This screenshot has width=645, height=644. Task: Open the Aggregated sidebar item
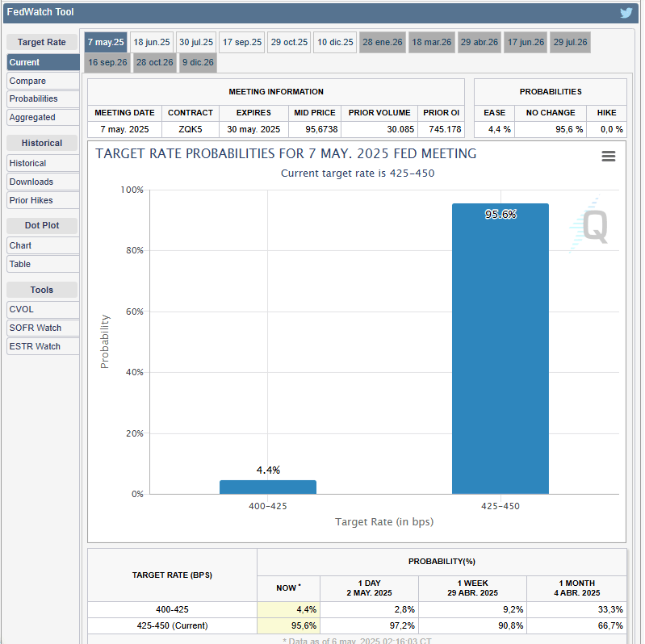pyautogui.click(x=44, y=117)
